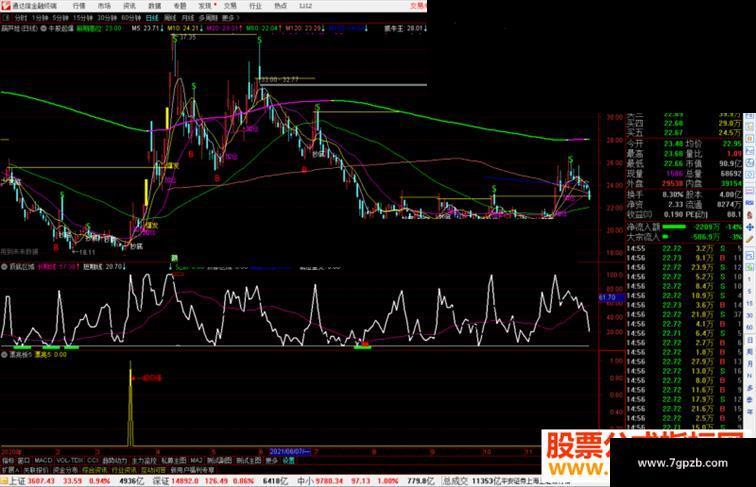Click the small icon left of 分时
The image size is (756, 487).
point(6,18)
